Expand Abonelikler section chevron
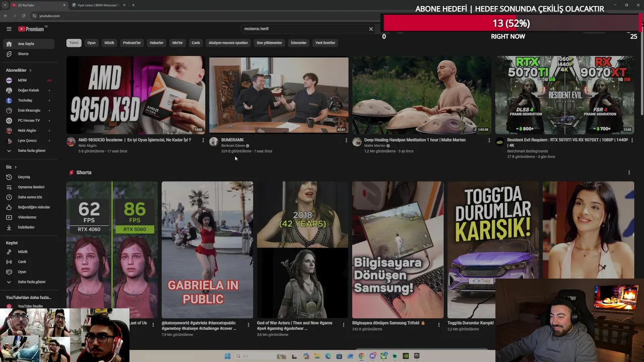The width and height of the screenshot is (644, 362). point(30,70)
